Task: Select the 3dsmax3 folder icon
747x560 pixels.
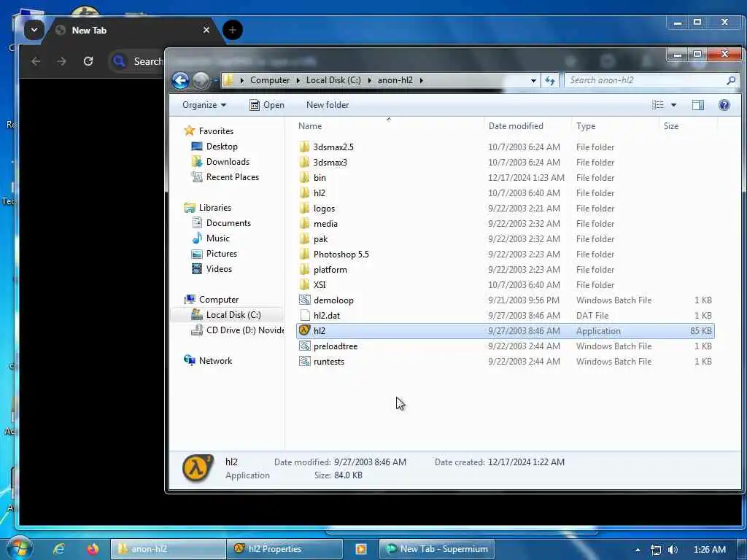Action: coord(304,162)
